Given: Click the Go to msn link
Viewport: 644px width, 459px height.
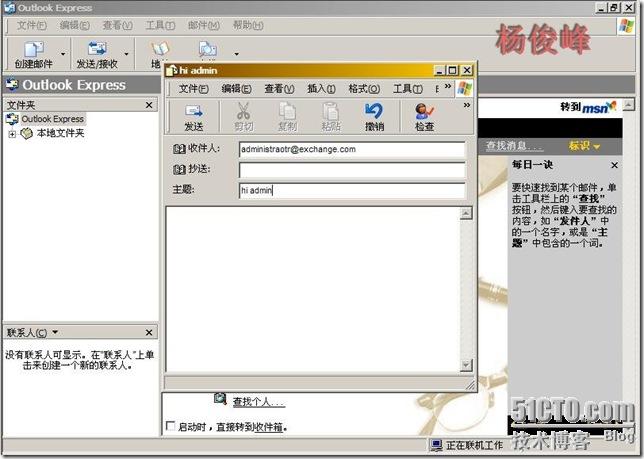Looking at the screenshot, I should (x=588, y=107).
